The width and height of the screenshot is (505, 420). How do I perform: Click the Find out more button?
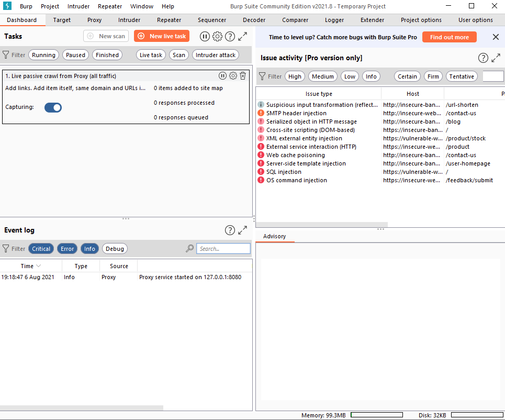[450, 37]
